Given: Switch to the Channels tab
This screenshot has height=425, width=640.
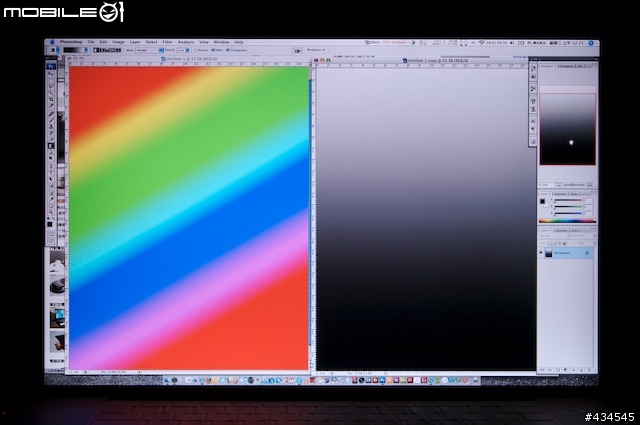Looking at the screenshot, I should coord(562,230).
